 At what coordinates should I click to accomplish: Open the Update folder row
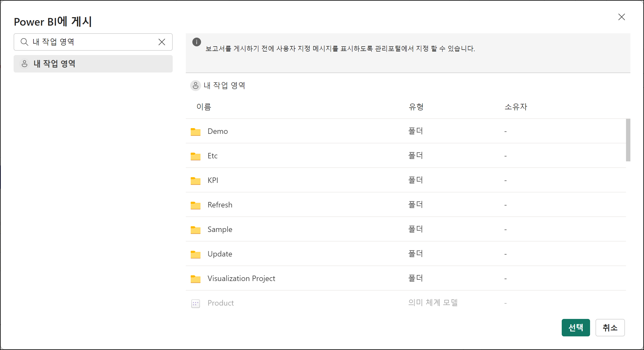point(220,254)
